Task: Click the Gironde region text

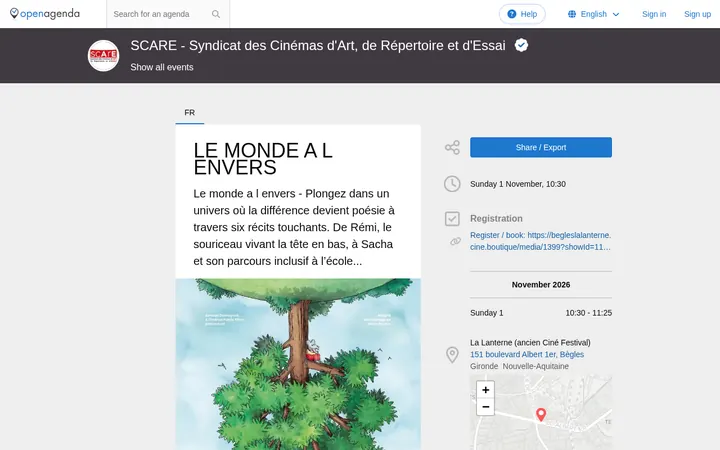Action: (x=484, y=366)
